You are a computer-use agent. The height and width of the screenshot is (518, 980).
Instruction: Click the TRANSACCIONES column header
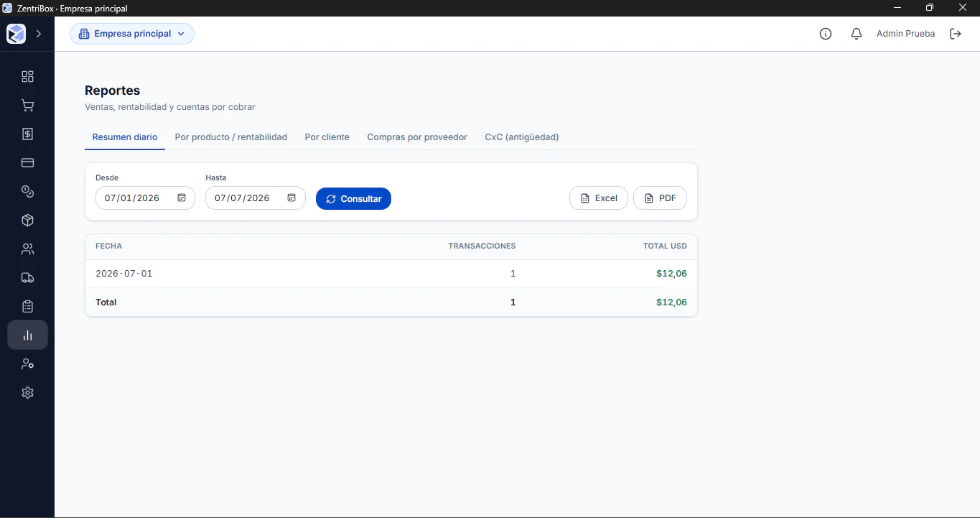(482, 246)
